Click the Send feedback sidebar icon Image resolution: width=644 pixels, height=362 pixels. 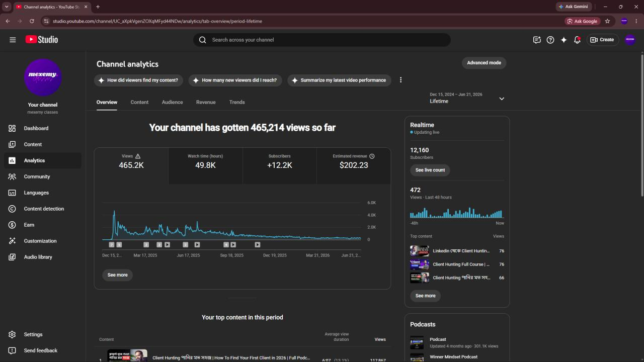(12, 350)
